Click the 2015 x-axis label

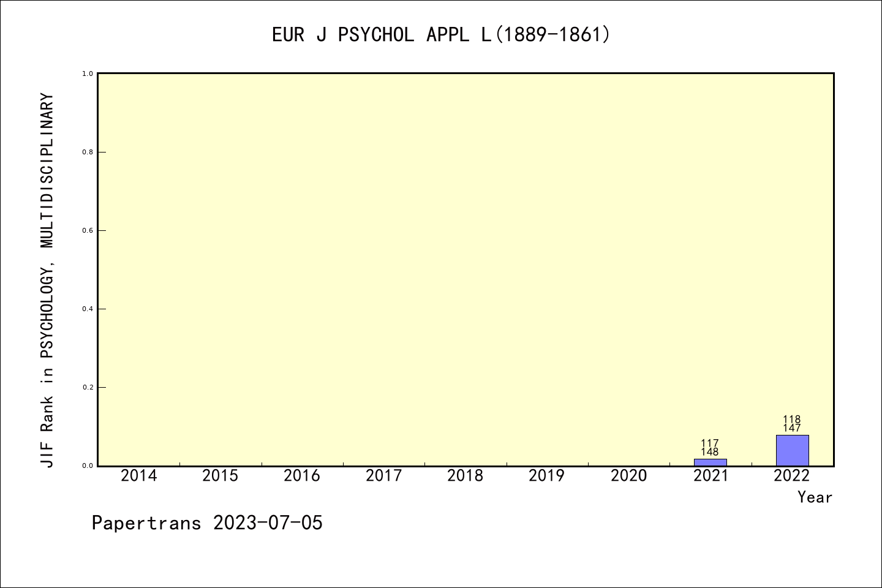221,476
